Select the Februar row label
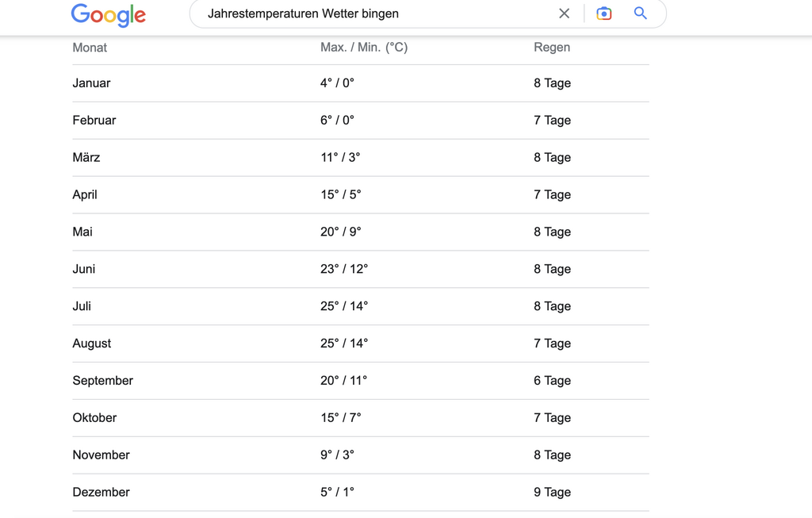Viewport: 812px width, 518px height. point(94,121)
